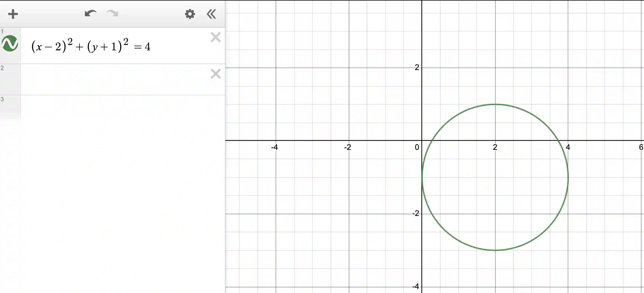
Task: Undo the last edit
Action: (x=91, y=13)
